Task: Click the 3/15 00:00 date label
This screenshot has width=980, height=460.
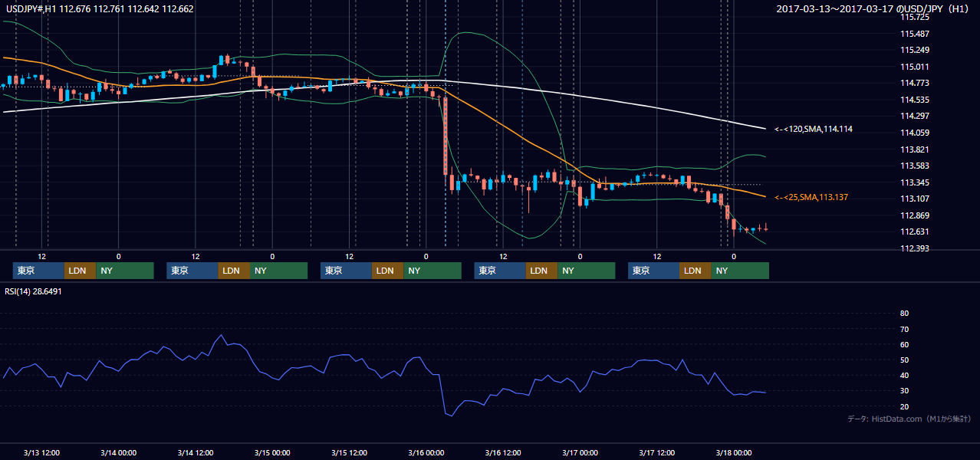Action: click(272, 452)
